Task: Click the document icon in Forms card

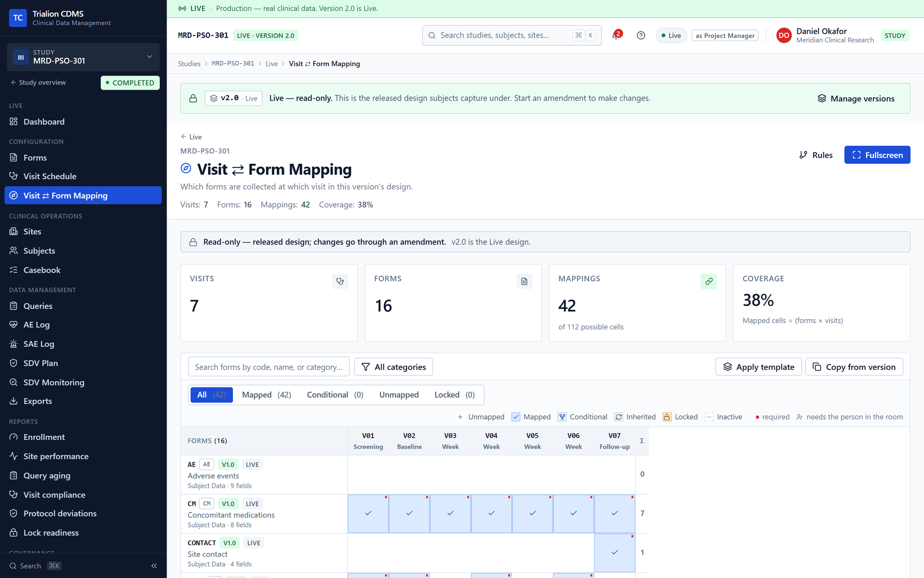Action: 524,281
